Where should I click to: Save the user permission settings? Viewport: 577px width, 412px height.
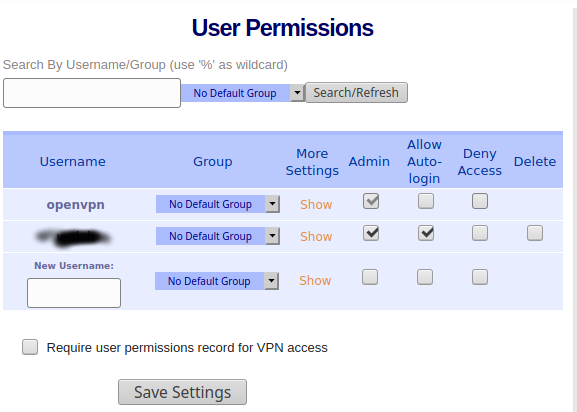(182, 392)
